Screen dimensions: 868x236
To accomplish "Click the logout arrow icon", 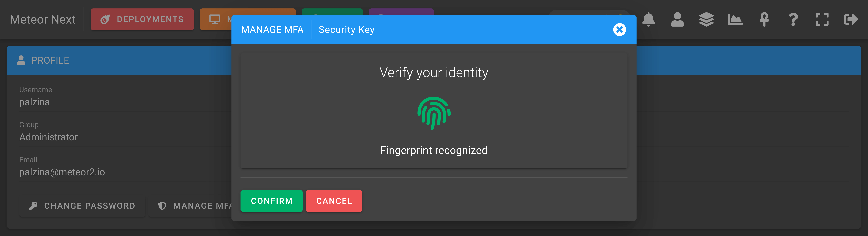I will pyautogui.click(x=851, y=19).
